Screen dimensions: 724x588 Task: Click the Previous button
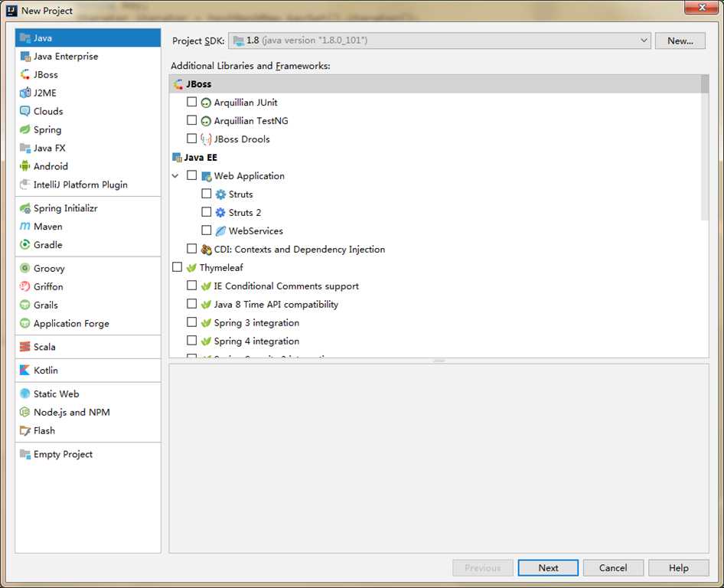pyautogui.click(x=482, y=568)
